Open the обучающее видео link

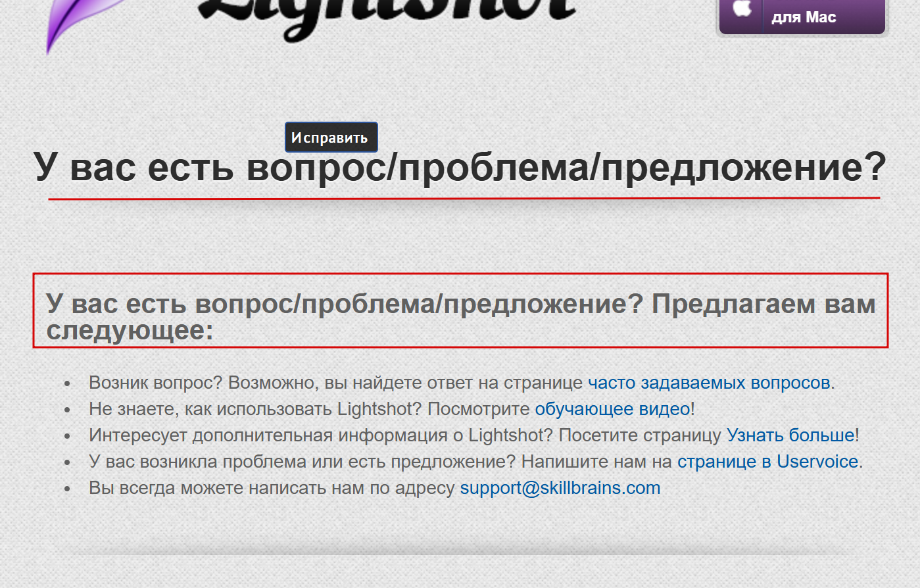point(612,409)
